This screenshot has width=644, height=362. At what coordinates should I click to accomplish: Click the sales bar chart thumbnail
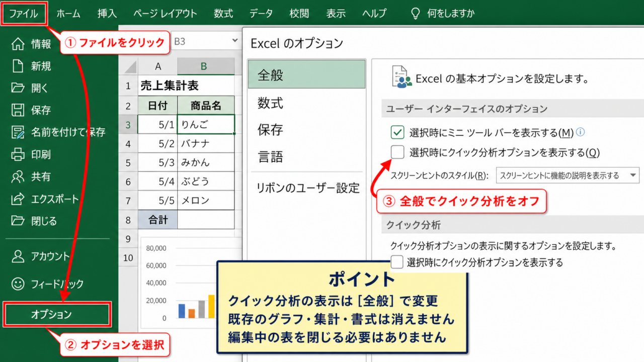[x=191, y=283]
